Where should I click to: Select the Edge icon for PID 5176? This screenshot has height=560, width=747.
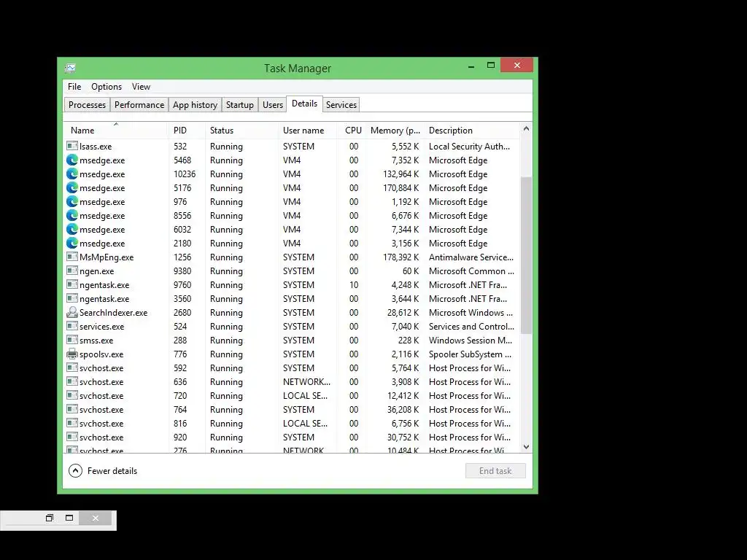[x=72, y=187]
